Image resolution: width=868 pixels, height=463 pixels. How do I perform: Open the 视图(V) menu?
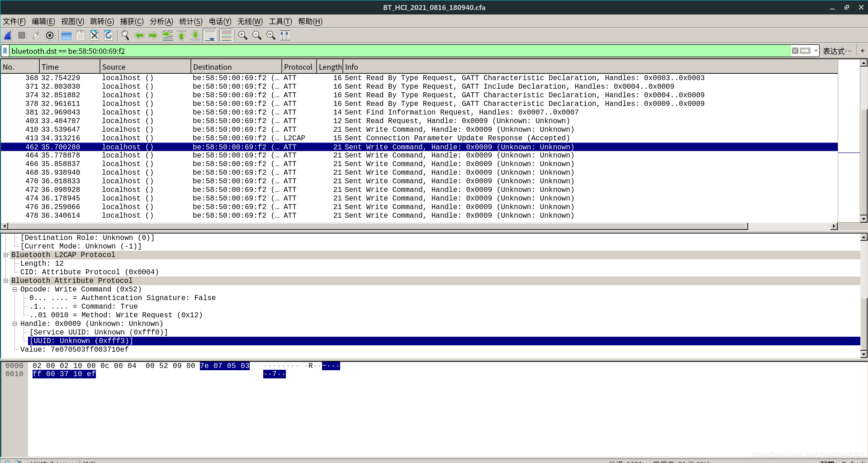[72, 21]
